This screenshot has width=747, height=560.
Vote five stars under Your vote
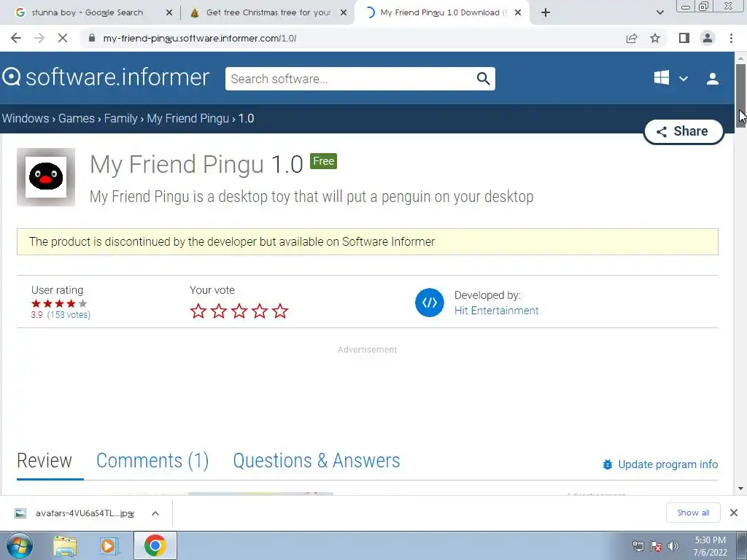click(280, 311)
